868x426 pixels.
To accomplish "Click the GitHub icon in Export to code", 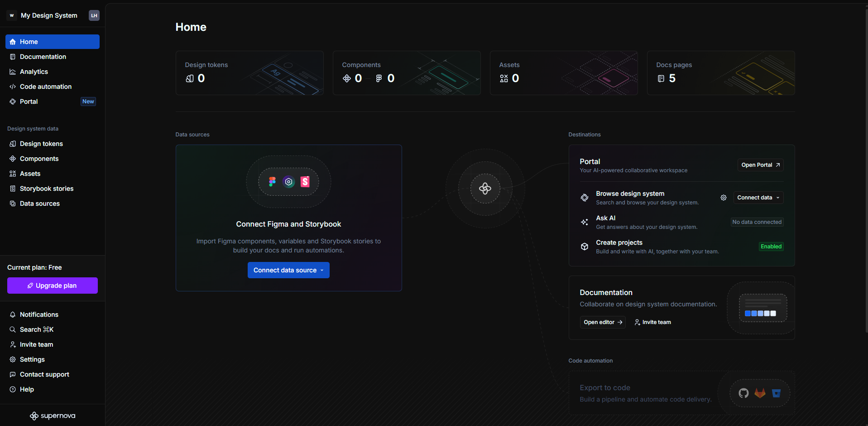I will click(743, 393).
